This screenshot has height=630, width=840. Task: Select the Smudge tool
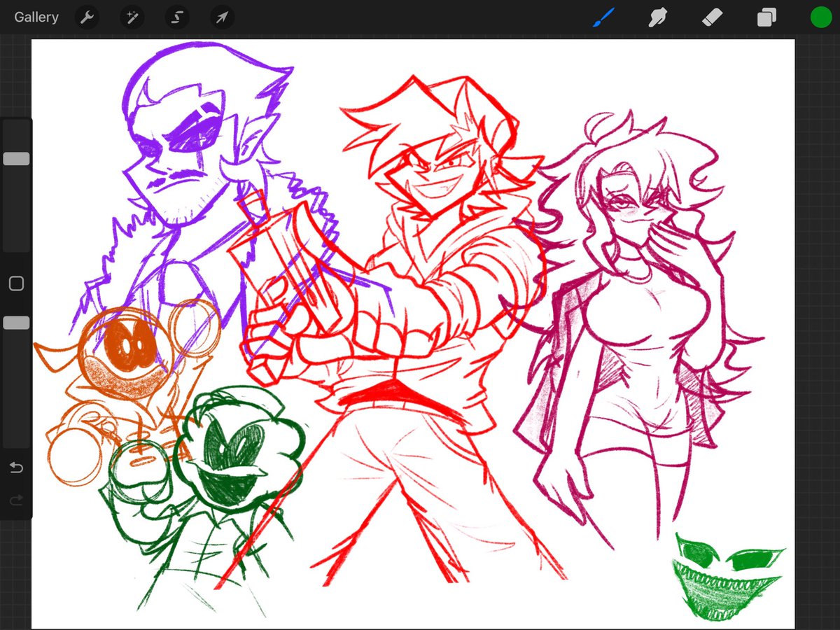(658, 17)
